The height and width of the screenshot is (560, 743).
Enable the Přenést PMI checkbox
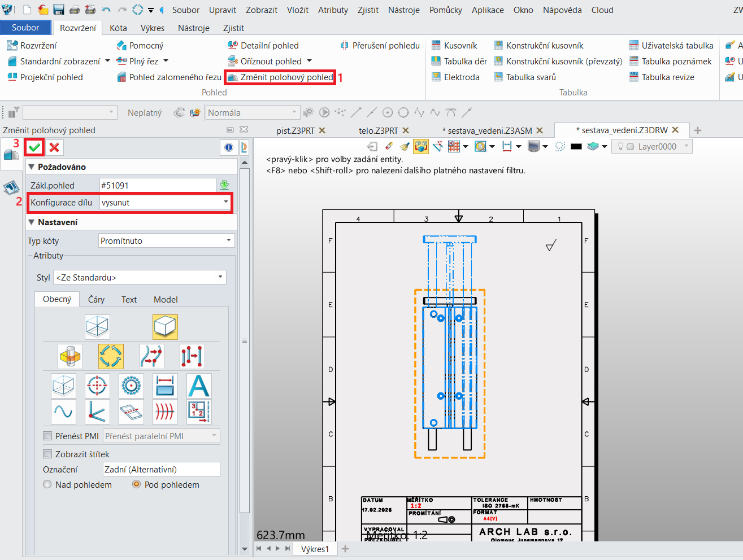(x=48, y=436)
